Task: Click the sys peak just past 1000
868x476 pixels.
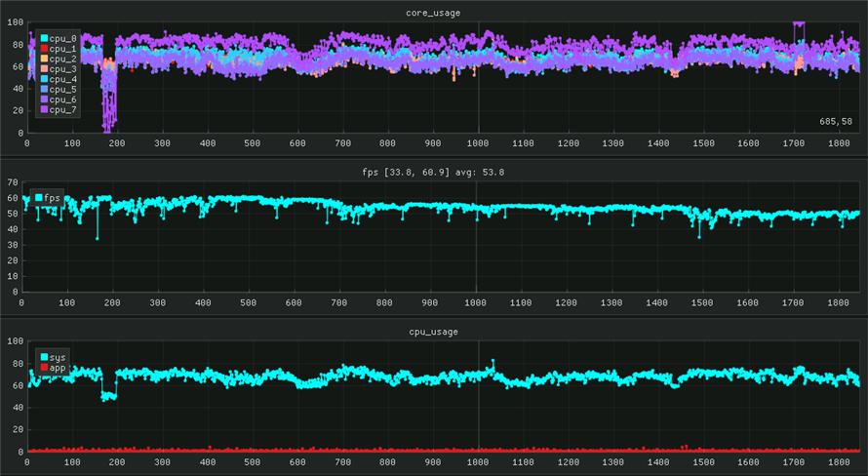Action: pos(493,361)
